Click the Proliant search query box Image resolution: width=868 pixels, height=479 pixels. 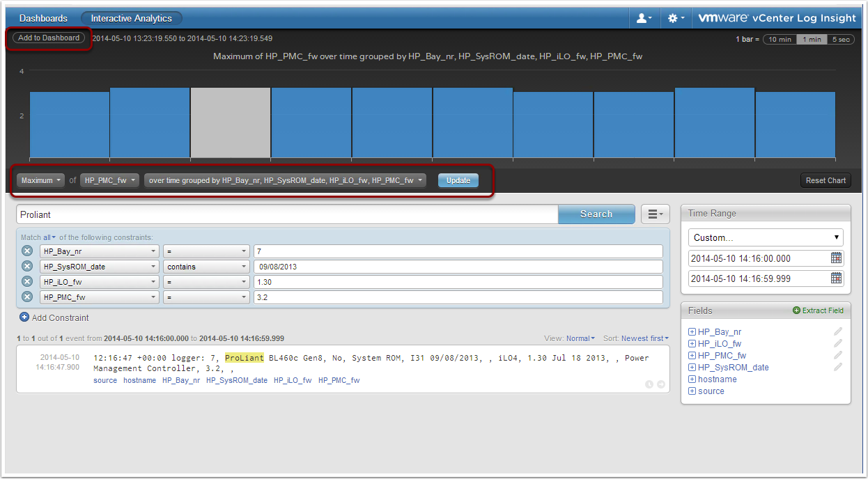pos(287,214)
